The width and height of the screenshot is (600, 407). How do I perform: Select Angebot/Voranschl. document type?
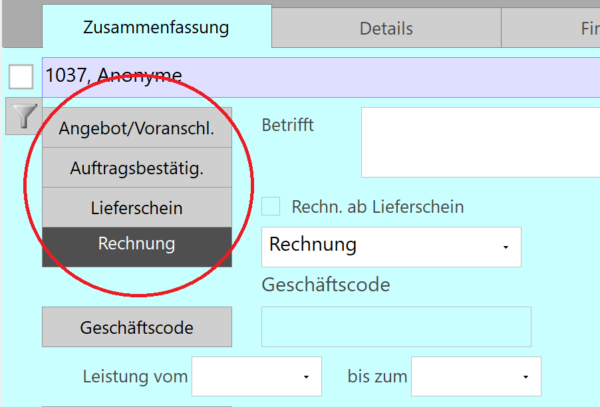coord(137,128)
